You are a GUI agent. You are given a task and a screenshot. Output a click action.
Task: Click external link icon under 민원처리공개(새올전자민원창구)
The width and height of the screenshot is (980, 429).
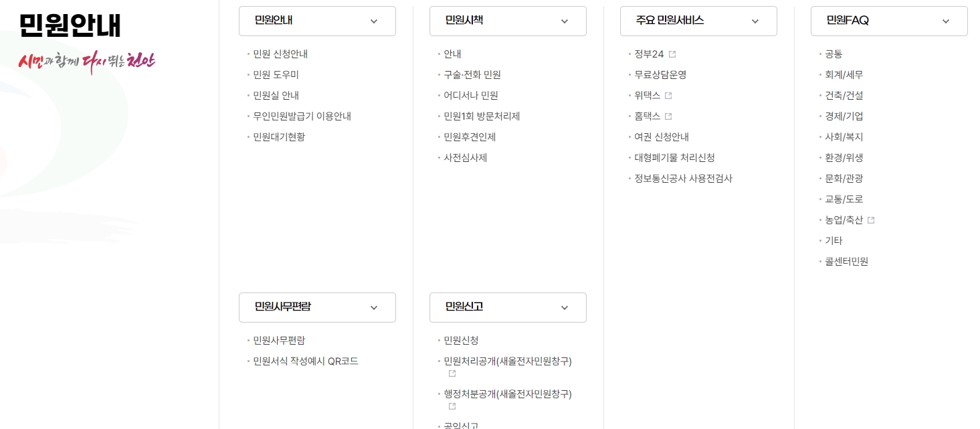pos(451,373)
